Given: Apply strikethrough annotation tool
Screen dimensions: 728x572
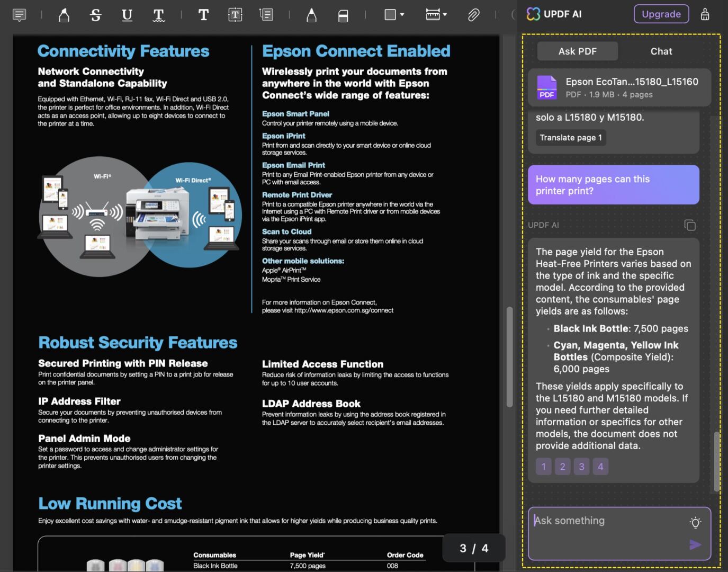Looking at the screenshot, I should [95, 15].
